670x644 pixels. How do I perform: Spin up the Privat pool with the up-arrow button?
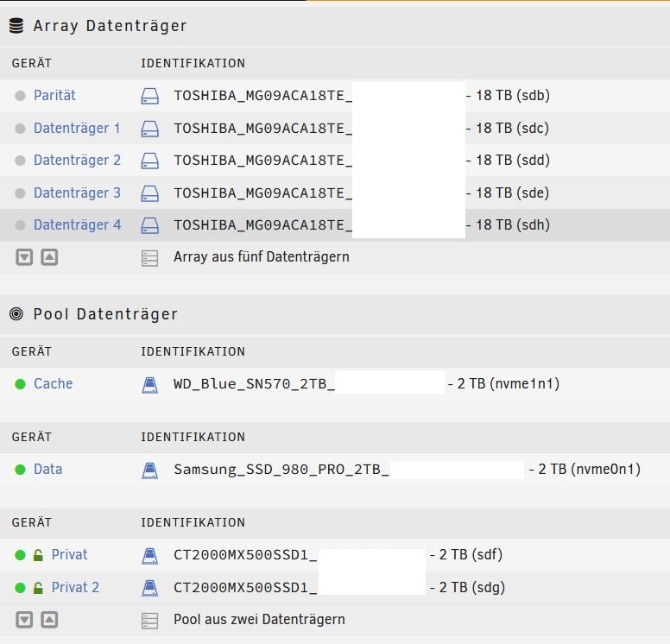click(x=49, y=620)
